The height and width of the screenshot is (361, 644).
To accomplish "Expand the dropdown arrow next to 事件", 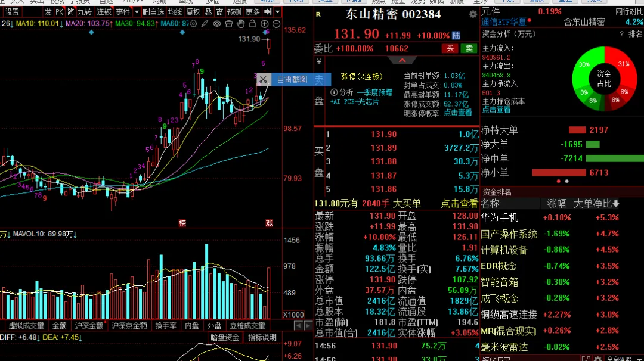I will [x=137, y=13].
